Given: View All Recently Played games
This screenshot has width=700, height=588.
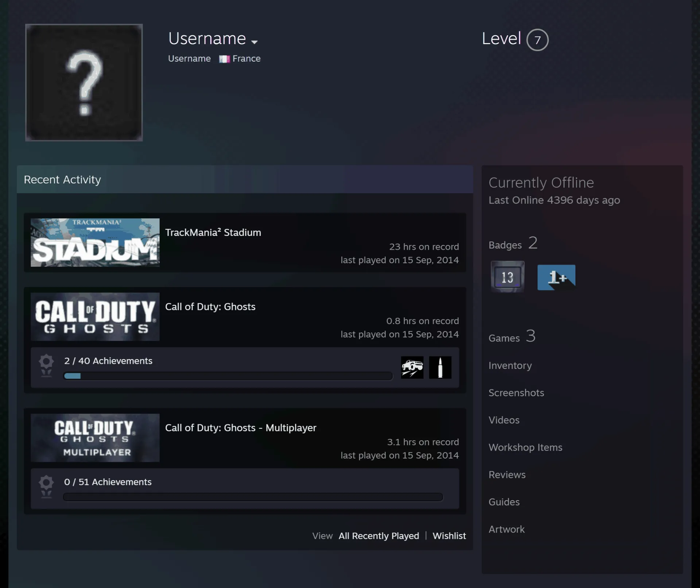Looking at the screenshot, I should 379,536.
